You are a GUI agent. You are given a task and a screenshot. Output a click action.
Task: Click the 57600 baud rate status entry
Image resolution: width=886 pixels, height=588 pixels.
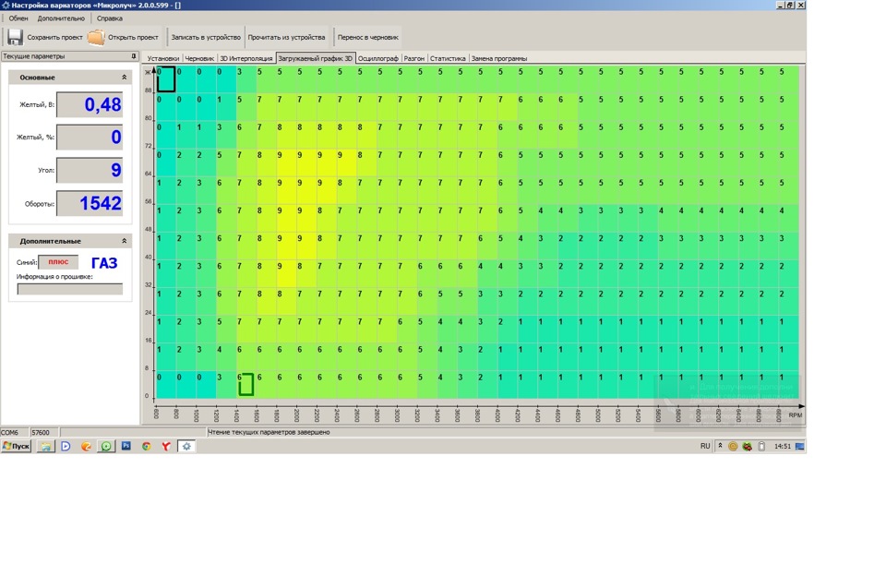pos(44,432)
